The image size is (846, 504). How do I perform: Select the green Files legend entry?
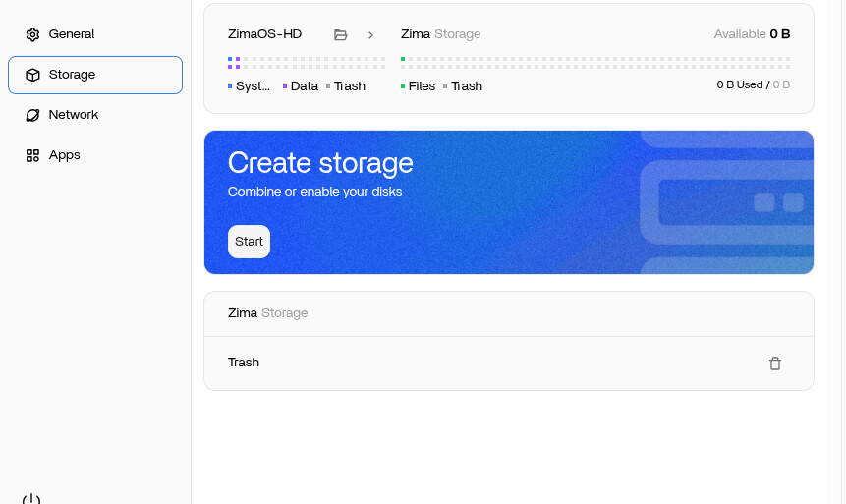(x=418, y=86)
